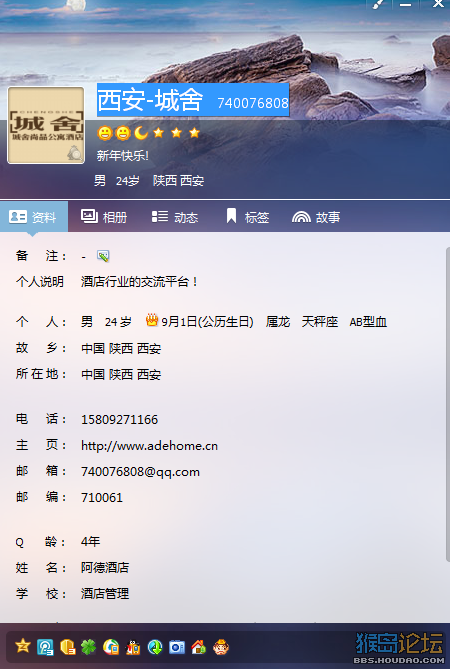Select the 标签 tab
Screen dimensions: 450x669
pos(247,217)
